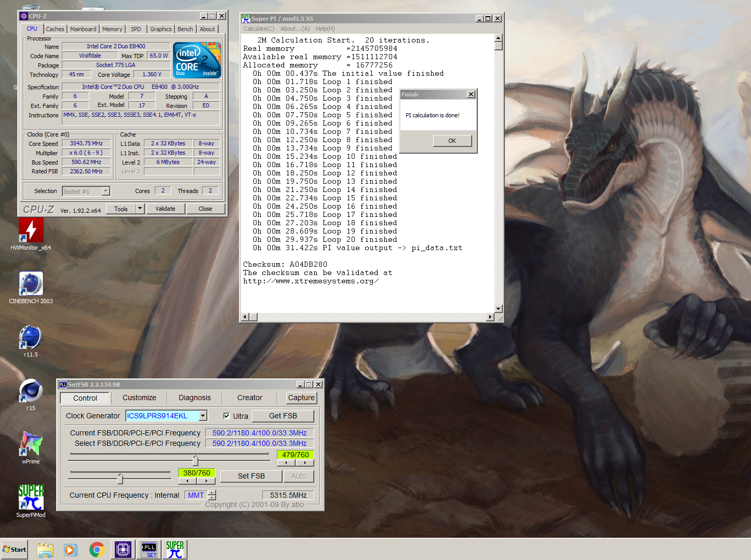Launch Google Chrome from the taskbar
Image resolution: width=751 pixels, height=560 pixels.
(x=97, y=550)
